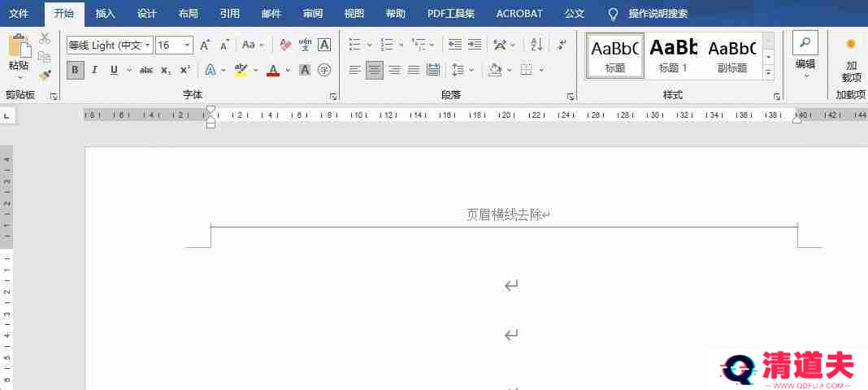Toggle Bold formatting

coord(76,70)
